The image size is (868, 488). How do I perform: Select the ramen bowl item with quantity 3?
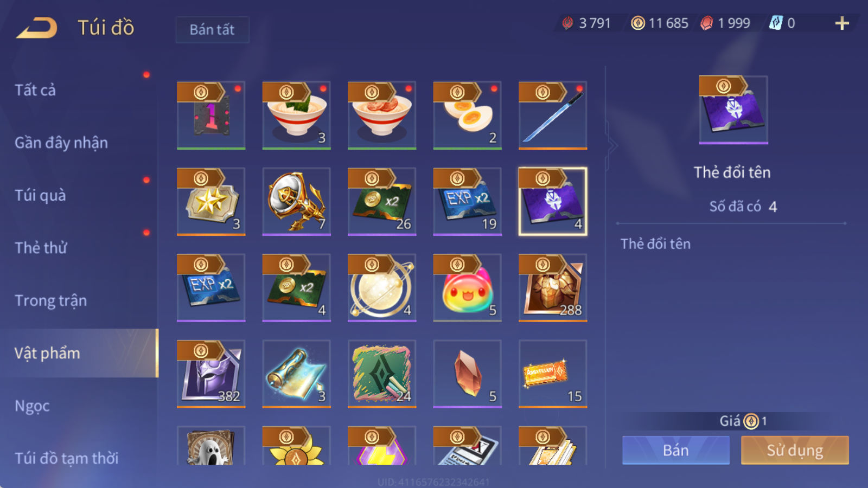[296, 115]
